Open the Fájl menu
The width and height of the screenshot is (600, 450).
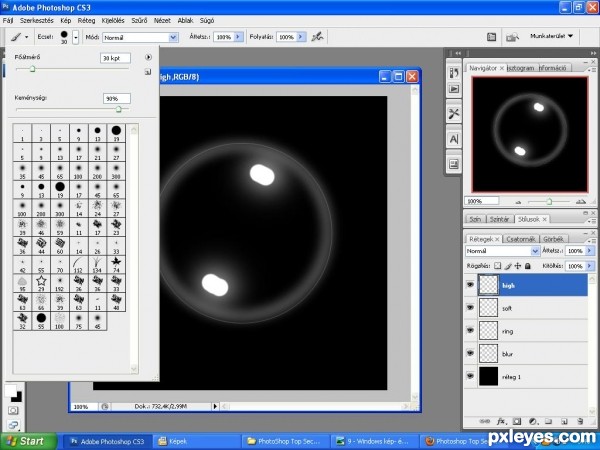8,20
